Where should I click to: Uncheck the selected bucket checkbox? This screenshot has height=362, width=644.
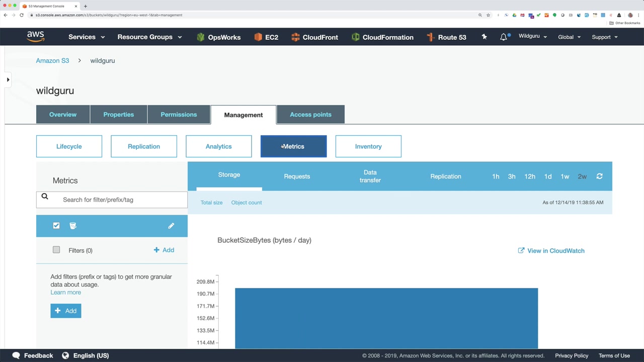click(x=56, y=226)
